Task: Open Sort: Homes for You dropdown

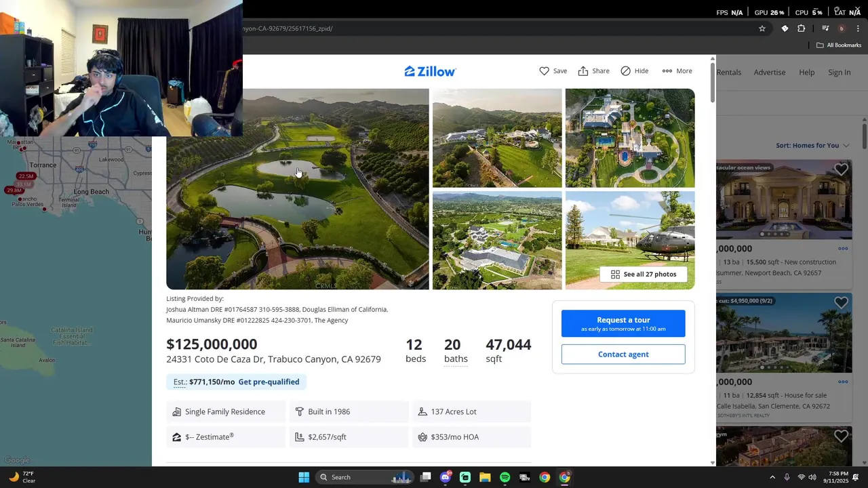Action: coord(812,145)
